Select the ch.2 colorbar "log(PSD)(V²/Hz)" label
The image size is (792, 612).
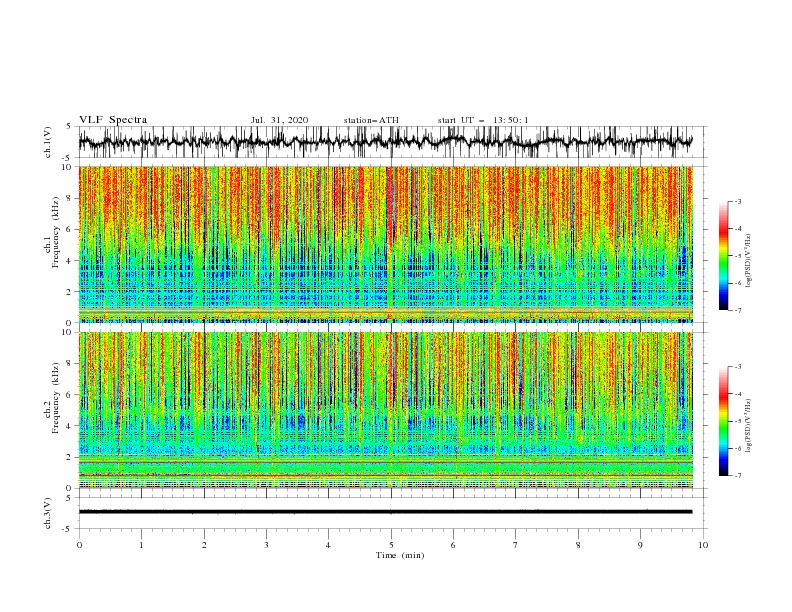[x=748, y=426]
